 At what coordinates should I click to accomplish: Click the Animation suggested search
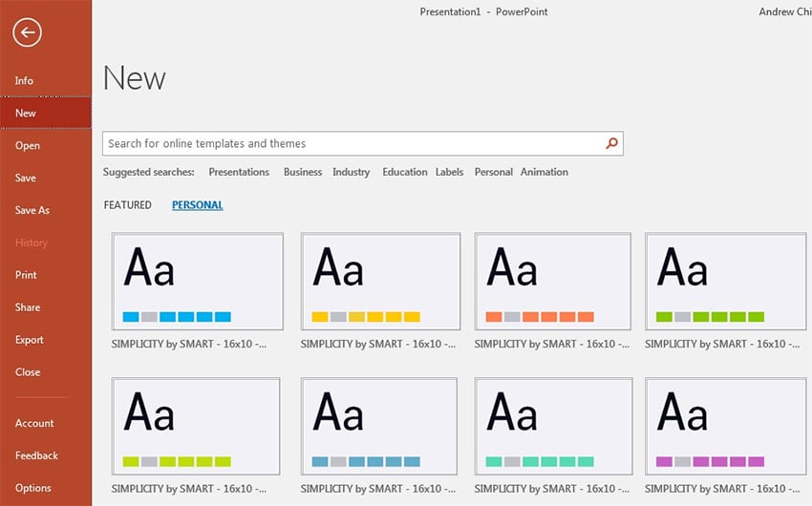(545, 172)
